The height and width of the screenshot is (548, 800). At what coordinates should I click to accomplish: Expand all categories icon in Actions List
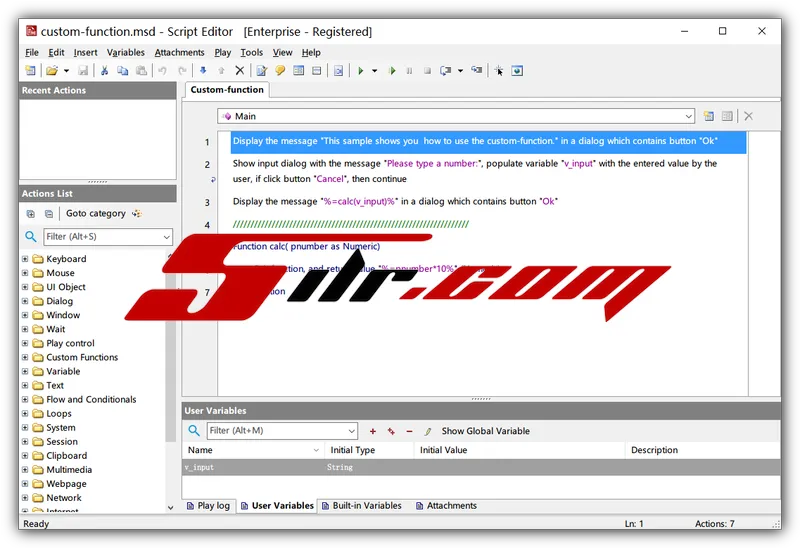[31, 214]
